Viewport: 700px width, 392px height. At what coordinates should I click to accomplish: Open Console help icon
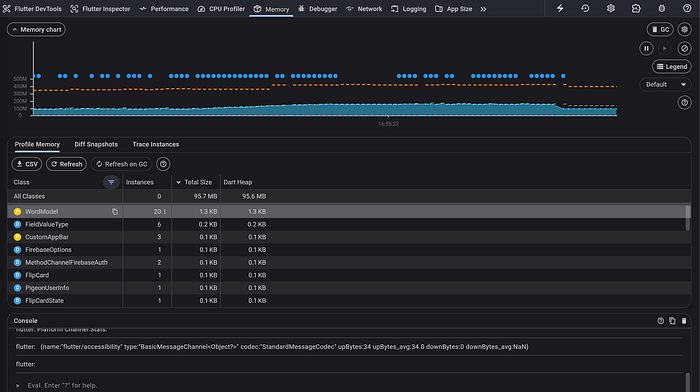[x=660, y=321]
